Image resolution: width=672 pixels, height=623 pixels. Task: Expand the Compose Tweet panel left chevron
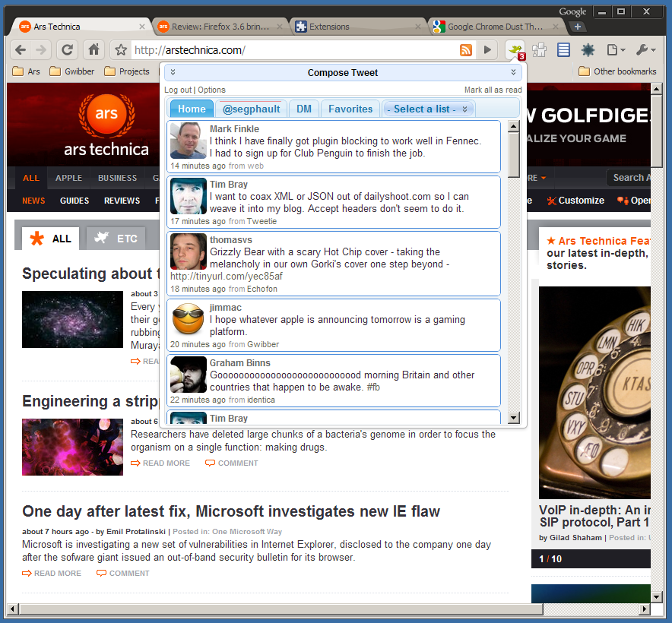[x=173, y=72]
